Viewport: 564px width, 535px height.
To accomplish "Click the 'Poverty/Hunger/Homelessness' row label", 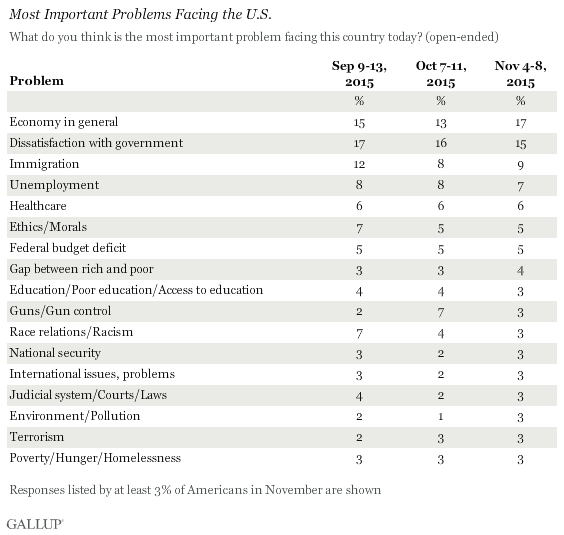I will point(95,458).
